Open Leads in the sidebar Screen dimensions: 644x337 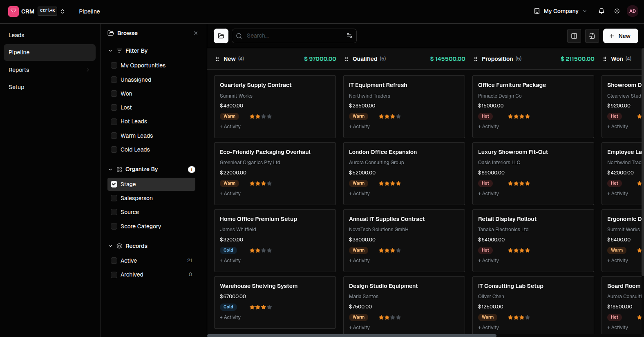(x=16, y=35)
